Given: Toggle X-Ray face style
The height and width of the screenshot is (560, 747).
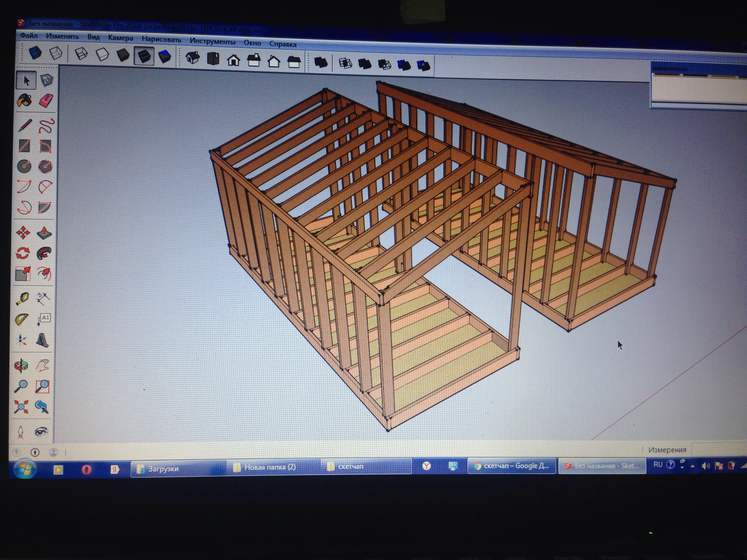Looking at the screenshot, I should point(35,53).
